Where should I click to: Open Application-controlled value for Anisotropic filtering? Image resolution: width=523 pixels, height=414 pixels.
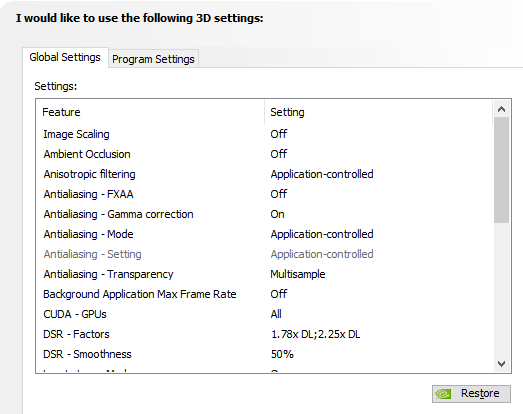322,174
